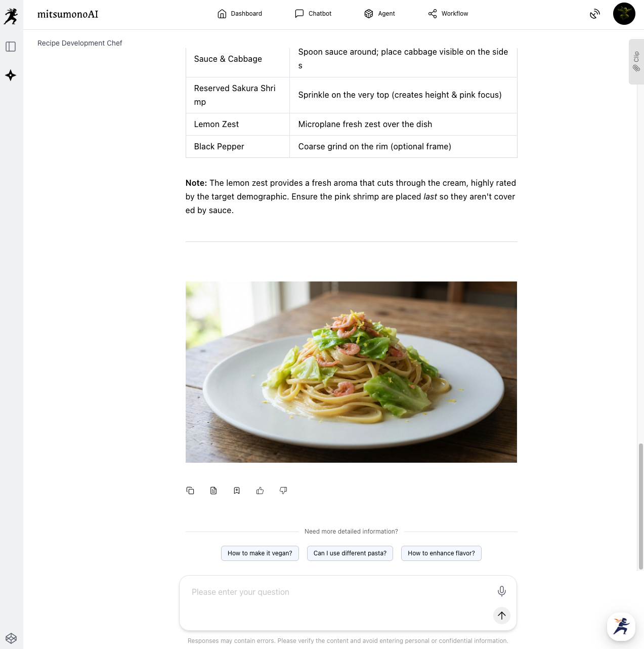Start voice input with microphone icon
The image size is (644, 649).
point(502,591)
